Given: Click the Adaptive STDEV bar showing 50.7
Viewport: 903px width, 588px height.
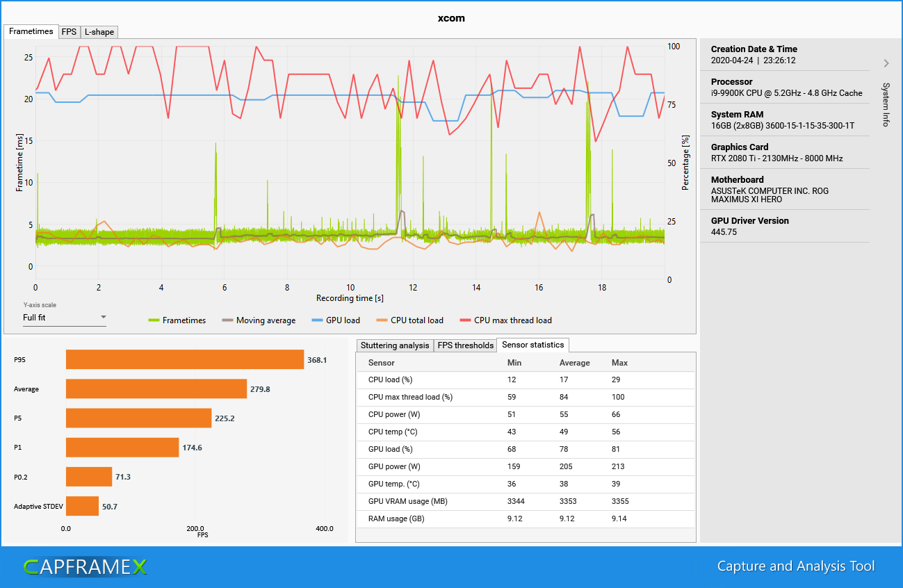Looking at the screenshot, I should coord(82,506).
